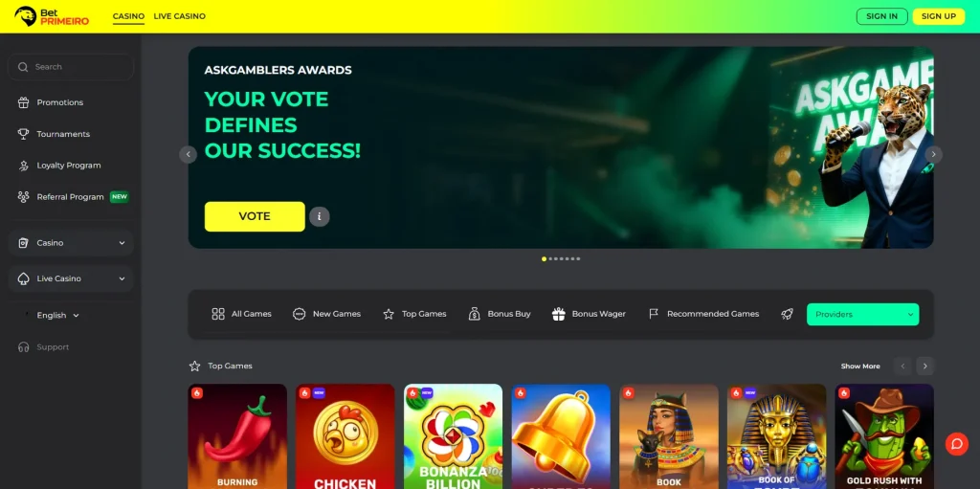
Task: Click the Loyalty Program icon
Action: pos(23,166)
